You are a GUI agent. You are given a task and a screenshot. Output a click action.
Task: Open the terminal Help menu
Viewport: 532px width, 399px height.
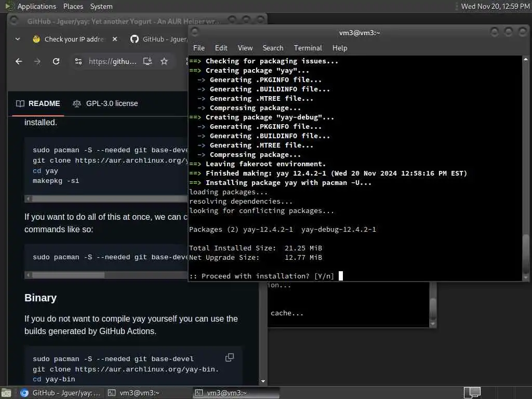340,48
